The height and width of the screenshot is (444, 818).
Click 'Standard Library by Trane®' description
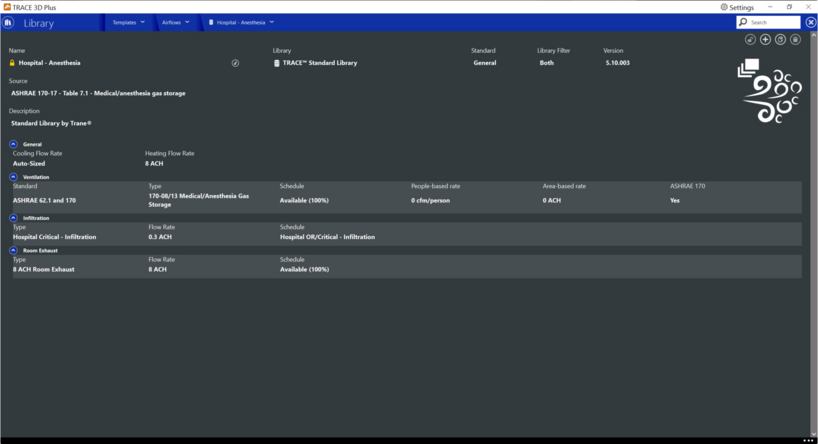click(x=51, y=124)
